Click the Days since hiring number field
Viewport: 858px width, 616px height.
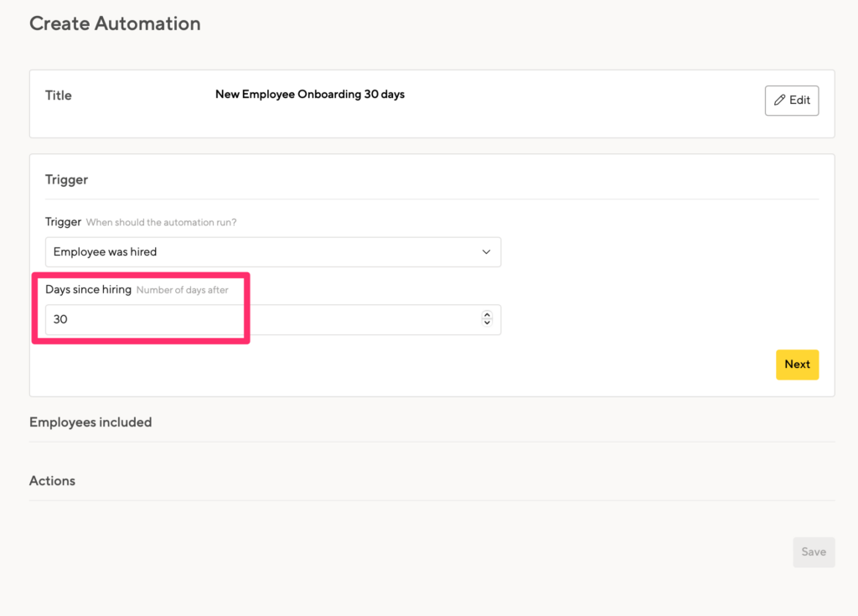pos(273,319)
